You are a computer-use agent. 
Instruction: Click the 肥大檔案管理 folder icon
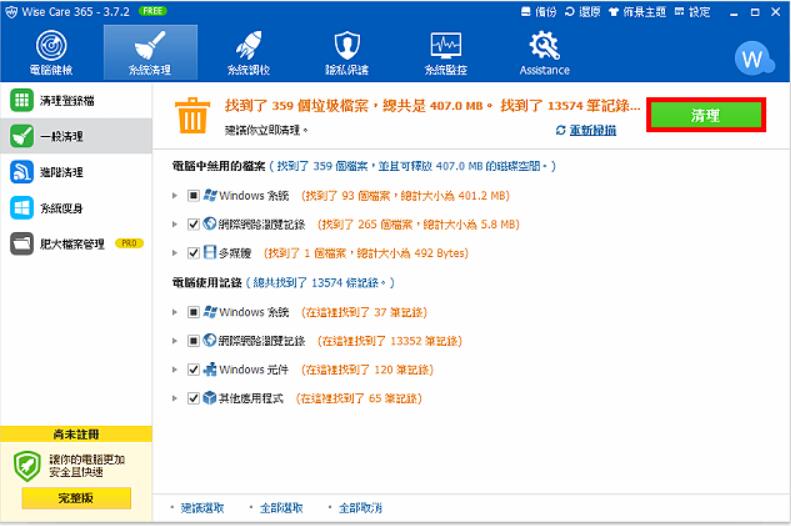click(22, 244)
